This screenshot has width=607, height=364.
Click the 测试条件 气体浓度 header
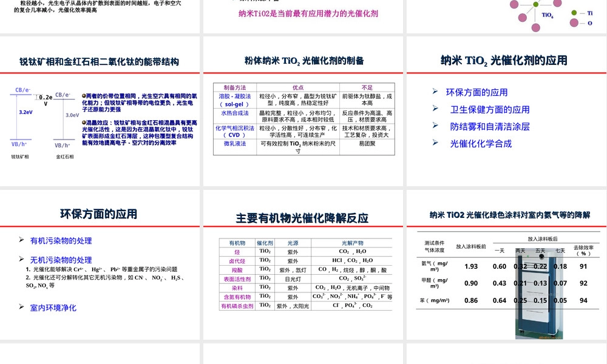[435, 246]
